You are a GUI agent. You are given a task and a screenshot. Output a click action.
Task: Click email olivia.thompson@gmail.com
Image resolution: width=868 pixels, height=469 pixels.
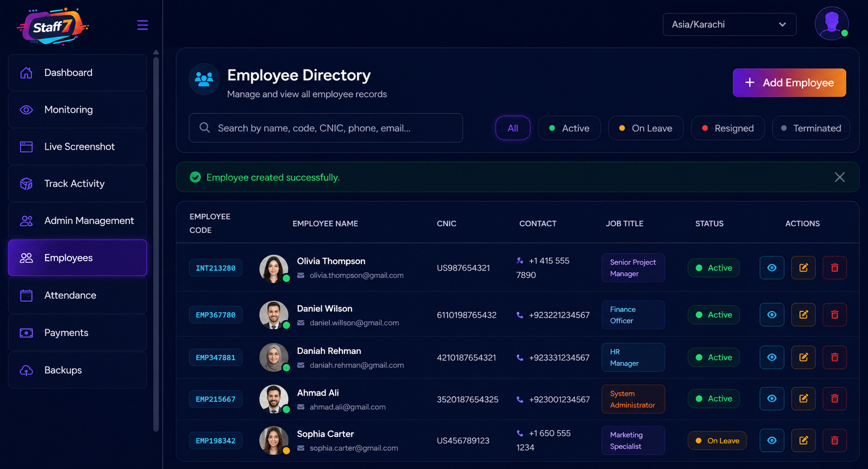pyautogui.click(x=357, y=275)
